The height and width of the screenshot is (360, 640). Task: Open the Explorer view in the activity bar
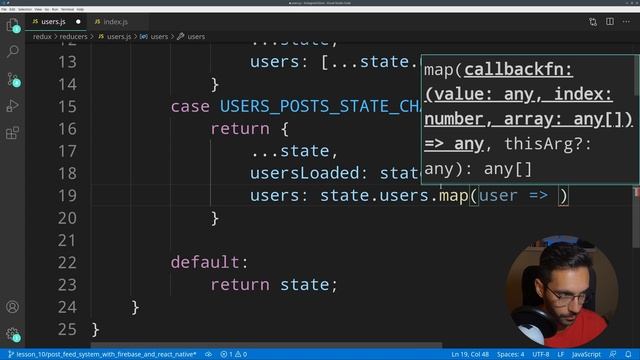[x=13, y=25]
